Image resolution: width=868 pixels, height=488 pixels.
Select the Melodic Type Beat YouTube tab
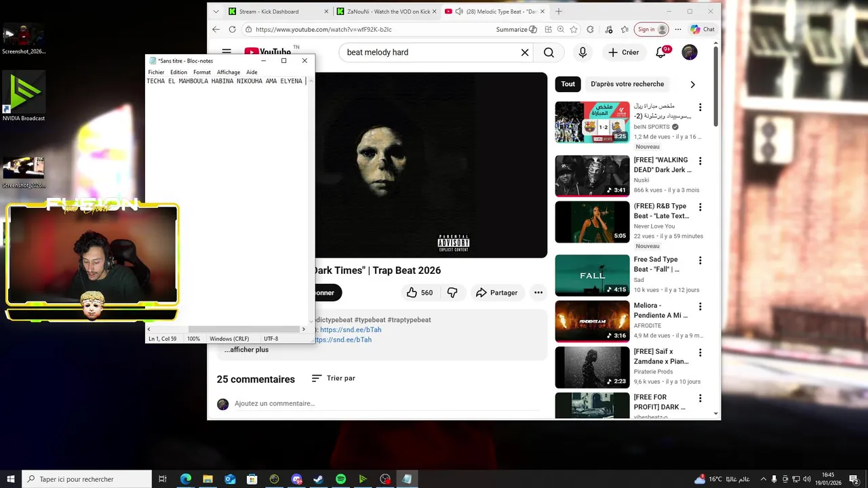pyautogui.click(x=495, y=12)
